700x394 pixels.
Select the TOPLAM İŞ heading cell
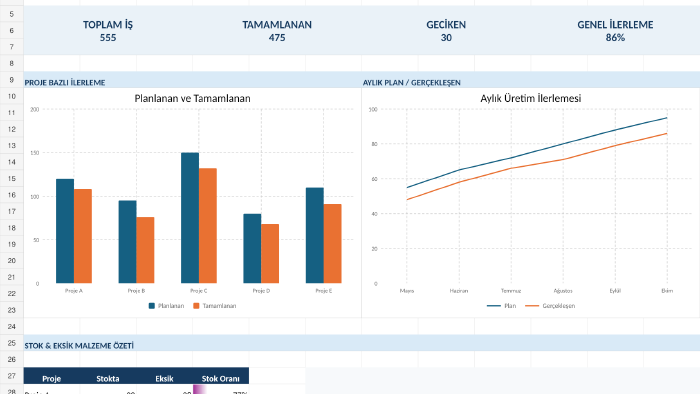tap(108, 25)
